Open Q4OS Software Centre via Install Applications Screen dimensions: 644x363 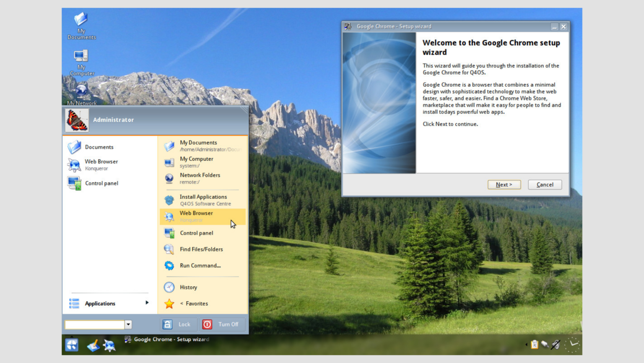(203, 200)
